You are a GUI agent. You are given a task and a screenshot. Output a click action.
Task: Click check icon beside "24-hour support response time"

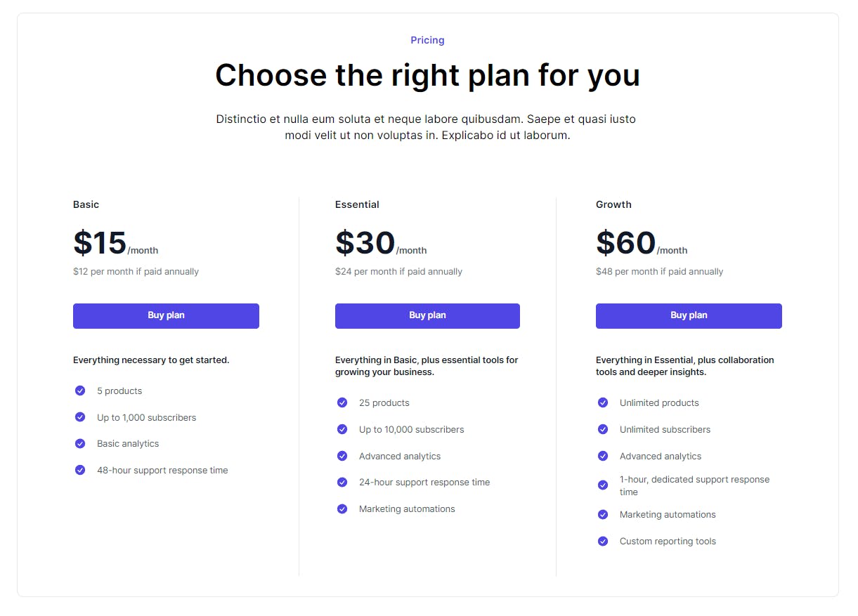pos(342,482)
